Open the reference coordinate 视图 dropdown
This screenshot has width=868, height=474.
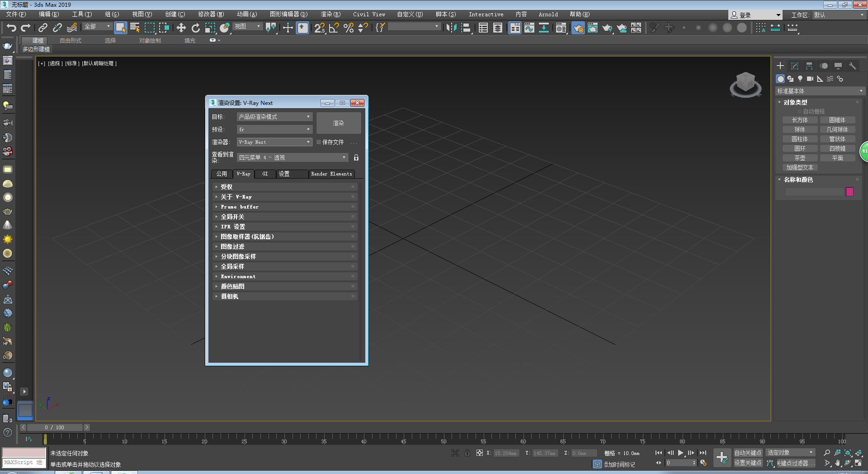pos(248,27)
